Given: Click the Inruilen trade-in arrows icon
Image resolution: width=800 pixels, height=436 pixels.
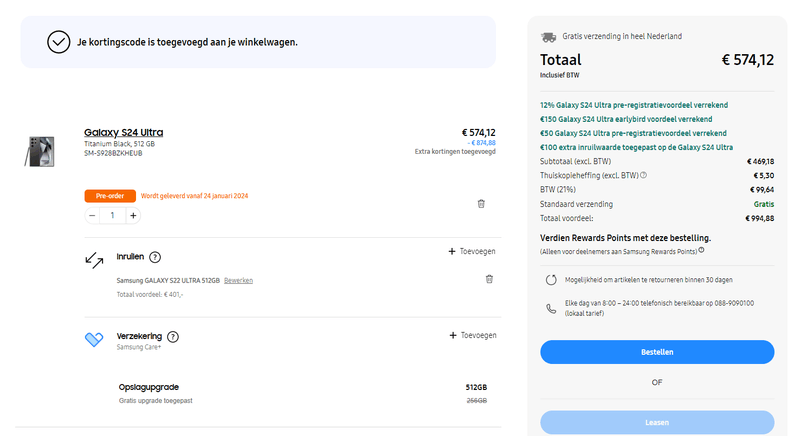Looking at the screenshot, I should click(94, 260).
